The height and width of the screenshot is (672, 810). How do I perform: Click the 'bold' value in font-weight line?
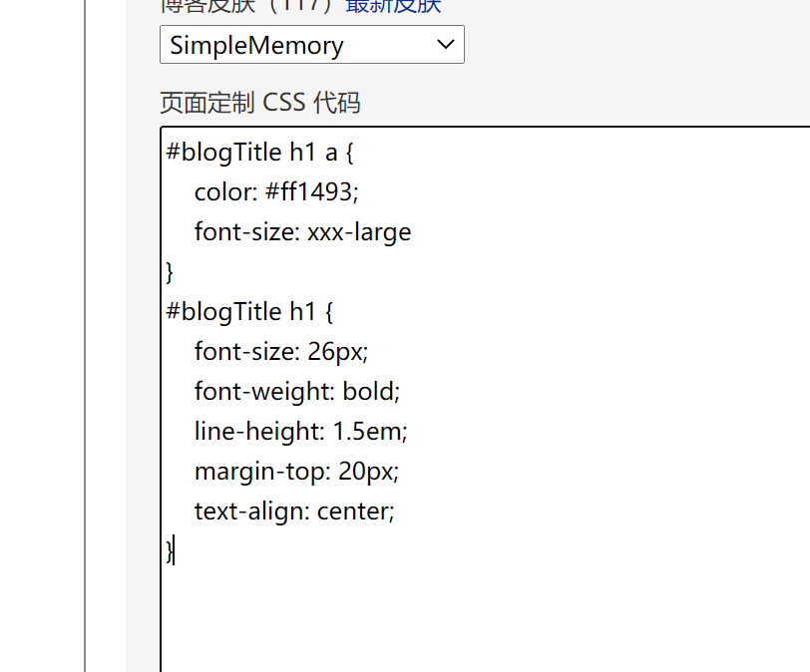click(369, 391)
